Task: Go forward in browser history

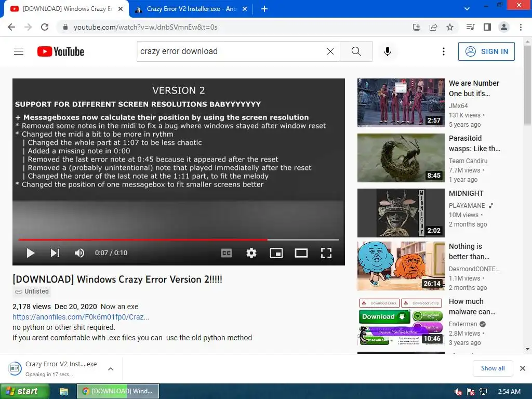Action: pos(28,27)
